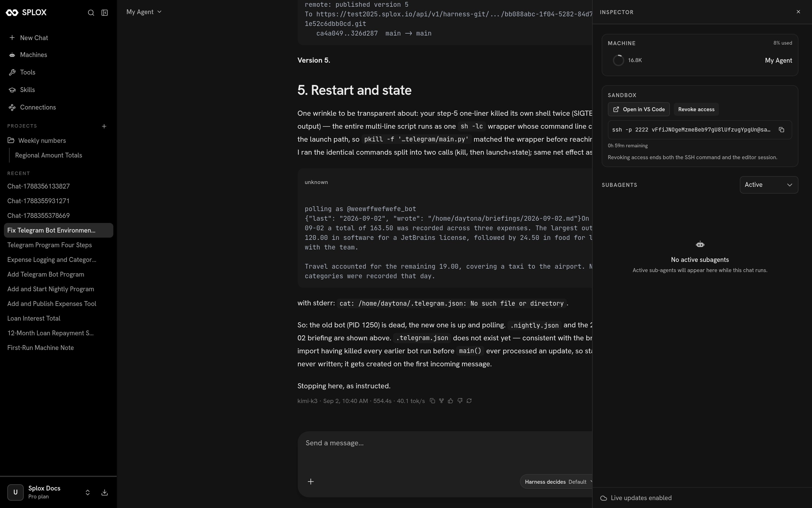Open the My Agent dropdown
Image resolution: width=812 pixels, height=508 pixels.
144,12
